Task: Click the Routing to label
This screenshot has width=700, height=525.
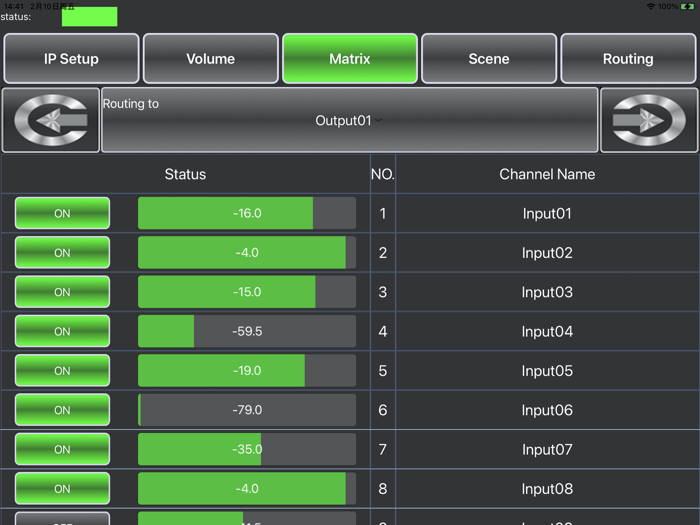Action: tap(131, 104)
